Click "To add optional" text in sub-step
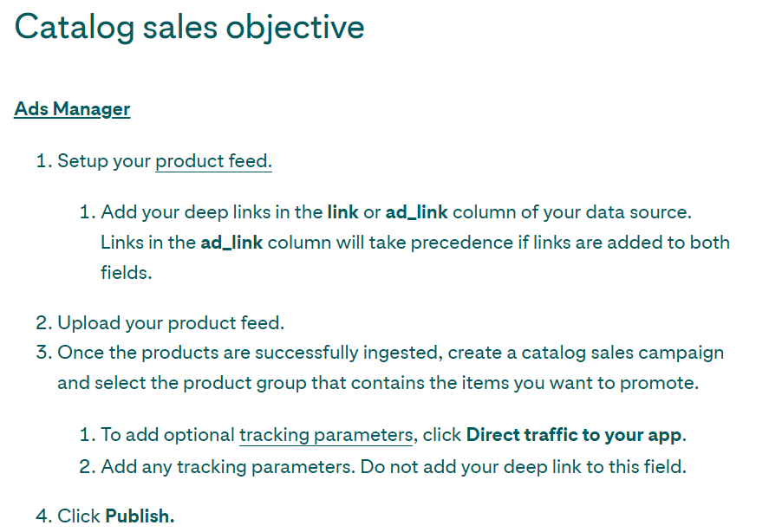The height and width of the screenshot is (532, 782). click(x=168, y=435)
